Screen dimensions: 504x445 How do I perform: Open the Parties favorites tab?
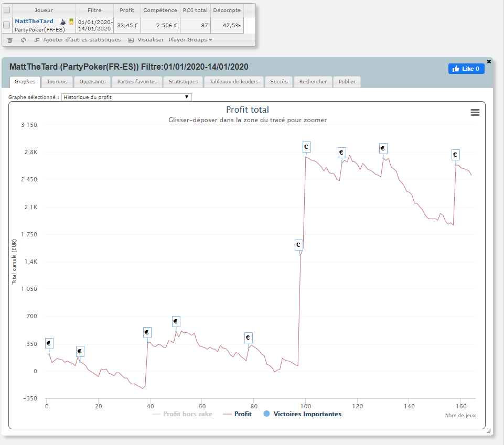(x=137, y=82)
